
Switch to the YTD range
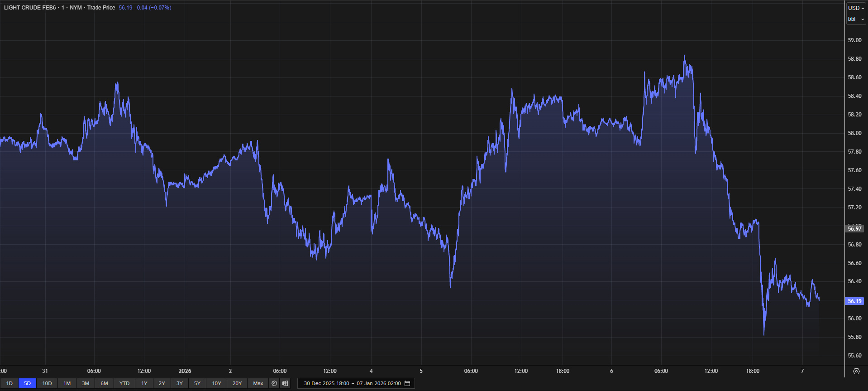pyautogui.click(x=124, y=383)
